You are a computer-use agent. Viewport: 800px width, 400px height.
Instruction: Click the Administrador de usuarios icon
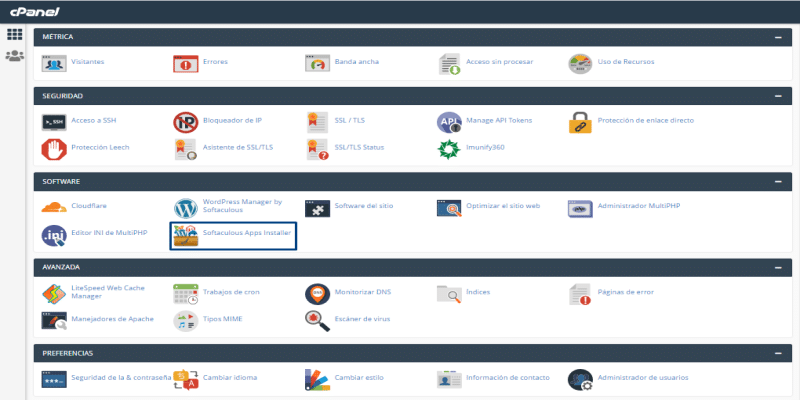coord(581,380)
